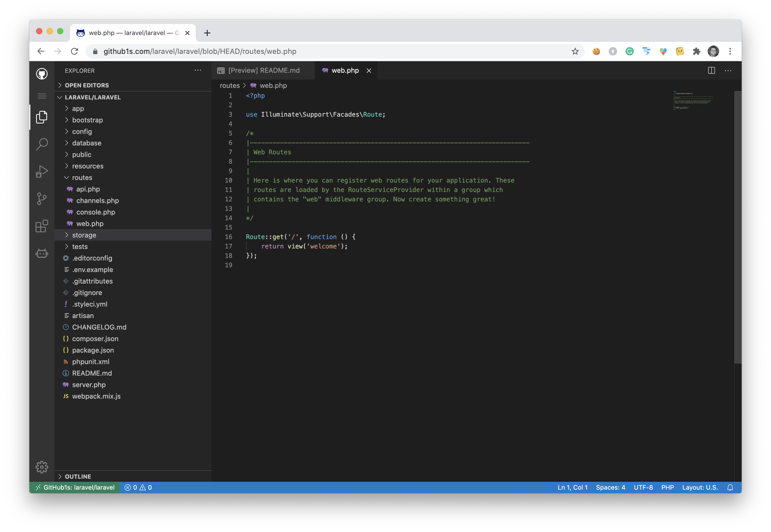Click the code minimap preview
Viewport: 771px width, 532px height.
coord(693,100)
